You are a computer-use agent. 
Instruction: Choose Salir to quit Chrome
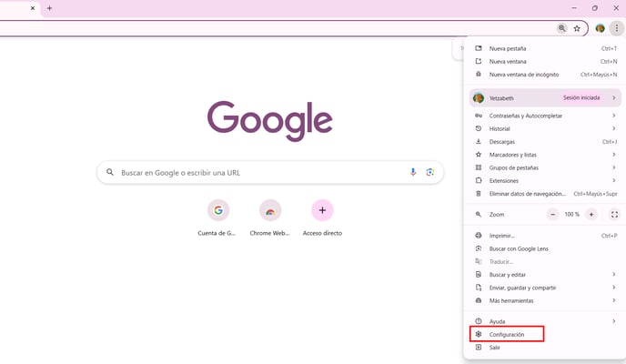[x=545, y=348]
